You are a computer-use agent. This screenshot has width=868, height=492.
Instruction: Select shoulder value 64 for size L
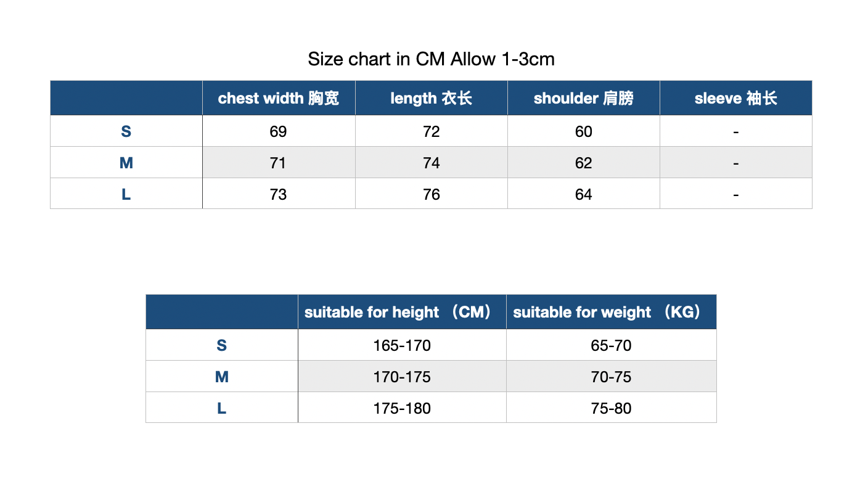[584, 194]
